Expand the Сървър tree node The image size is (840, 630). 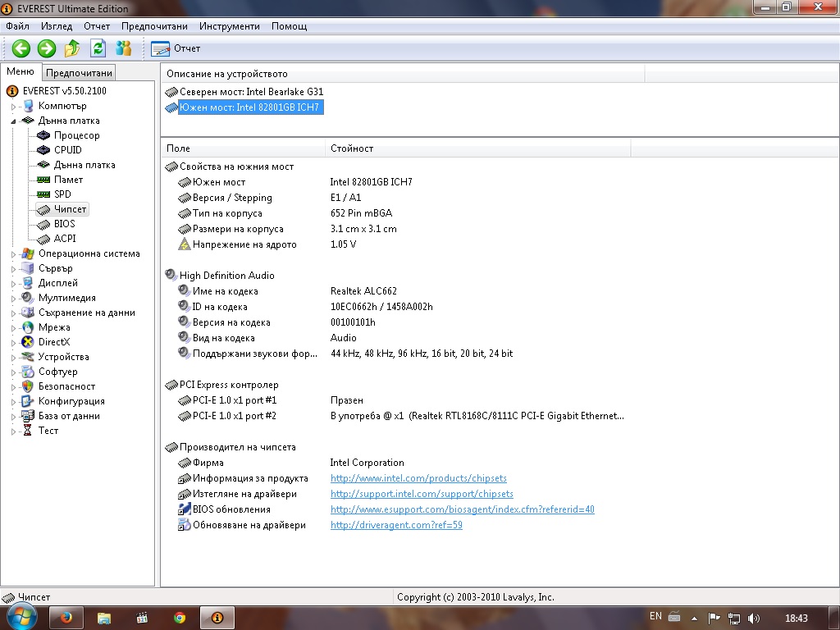[x=13, y=269]
